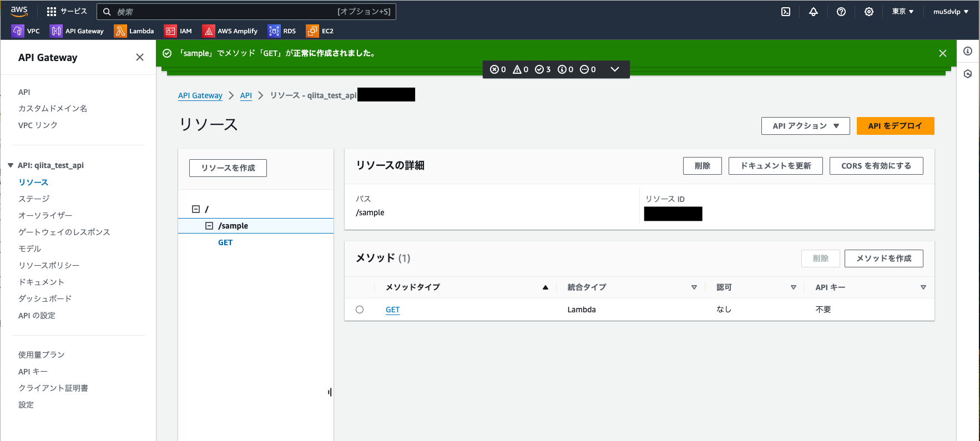Open the EC2 shortcut in favorites bar
The image size is (980, 441).
(x=320, y=31)
